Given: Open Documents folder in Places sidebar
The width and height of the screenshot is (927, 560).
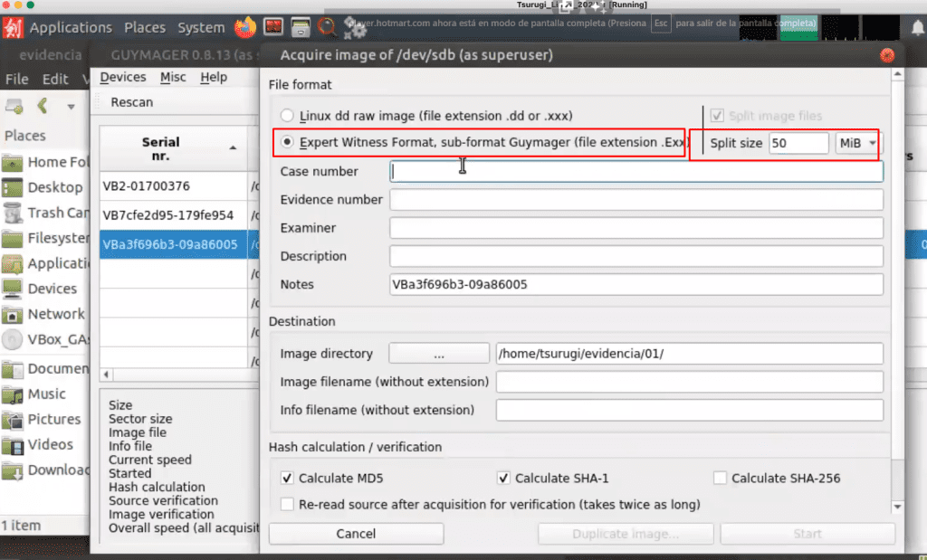Looking at the screenshot, I should pyautogui.click(x=45, y=368).
